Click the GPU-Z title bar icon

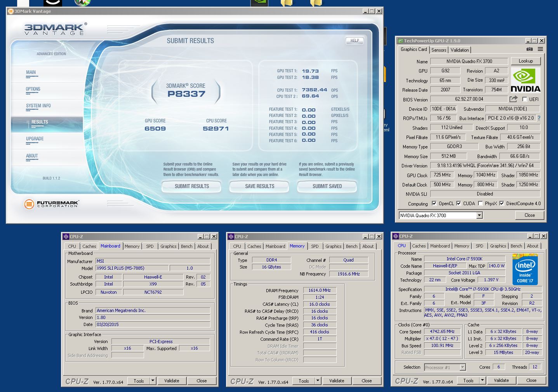(x=400, y=41)
